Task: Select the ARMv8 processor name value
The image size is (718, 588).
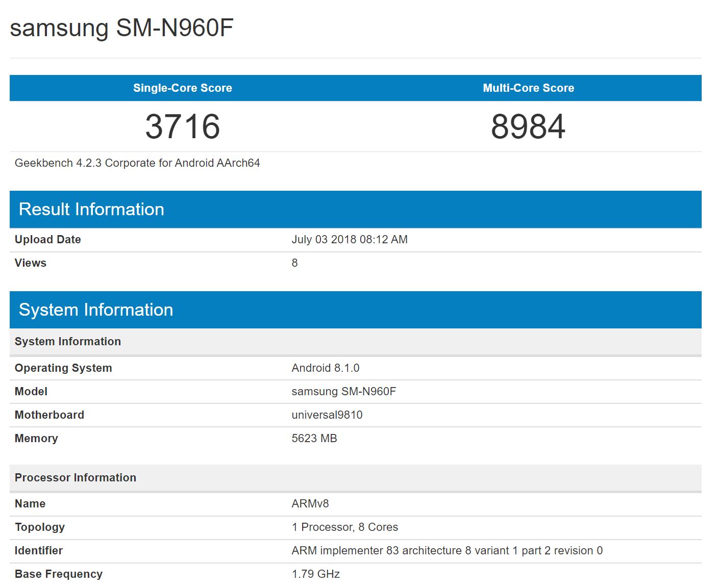Action: pos(310,504)
